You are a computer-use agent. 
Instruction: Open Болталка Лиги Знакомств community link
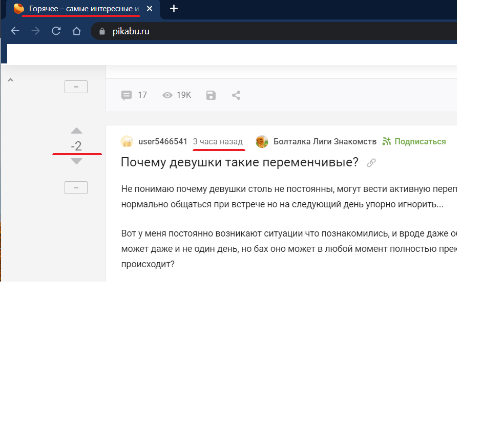(x=325, y=142)
